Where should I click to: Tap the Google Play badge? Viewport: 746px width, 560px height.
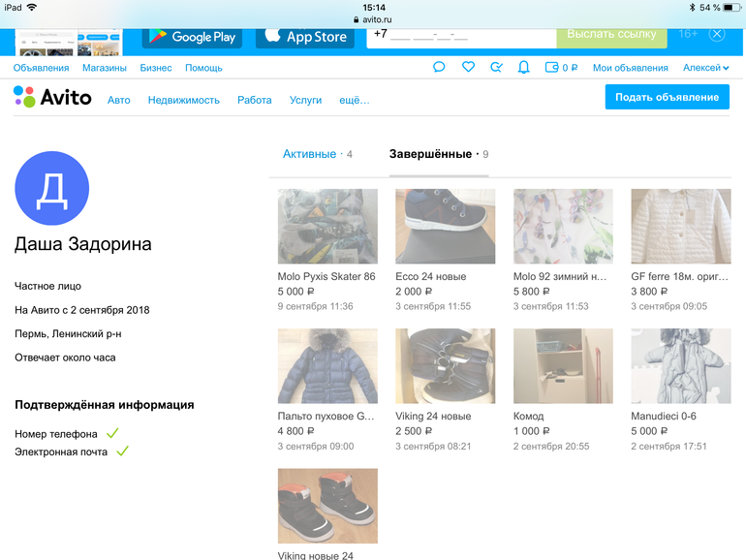[x=193, y=37]
